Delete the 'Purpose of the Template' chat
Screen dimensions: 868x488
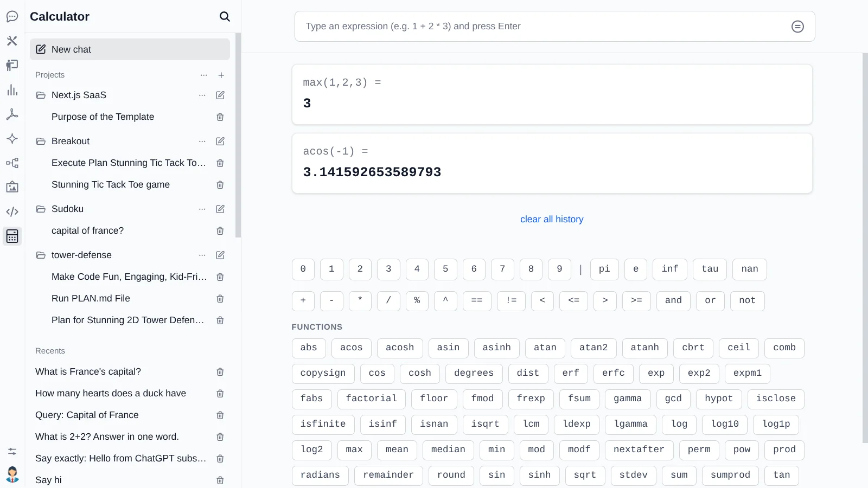(220, 117)
